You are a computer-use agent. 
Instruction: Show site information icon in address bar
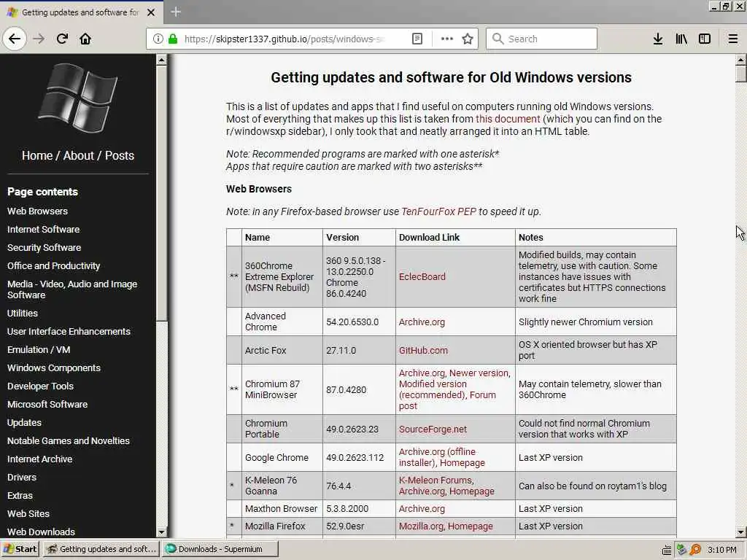pos(158,39)
